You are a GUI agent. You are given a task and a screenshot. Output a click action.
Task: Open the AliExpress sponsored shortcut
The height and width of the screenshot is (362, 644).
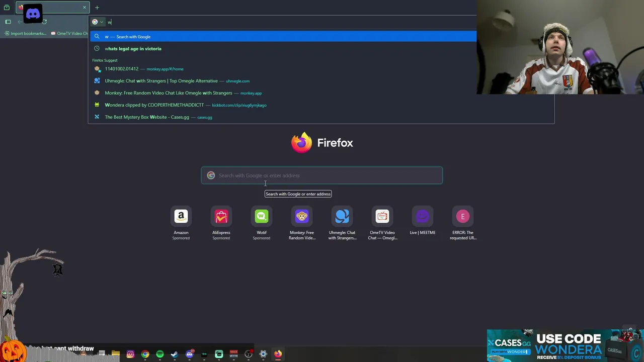pos(221,223)
